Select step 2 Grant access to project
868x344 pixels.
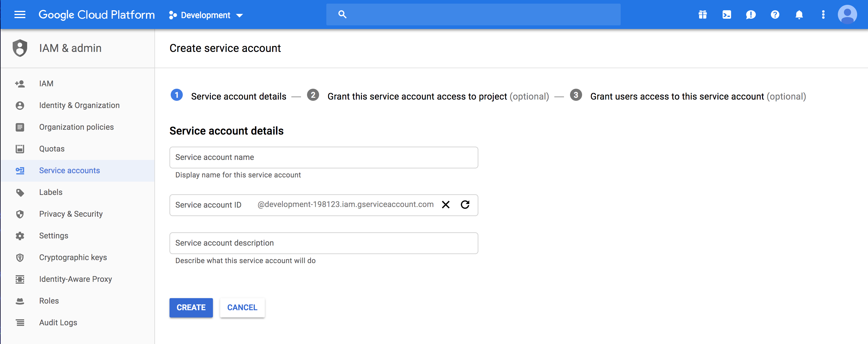click(428, 96)
